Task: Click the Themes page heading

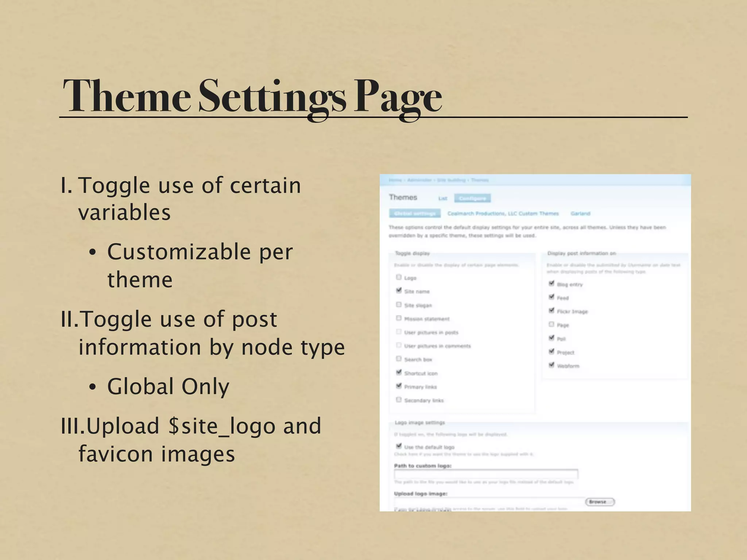Action: [x=403, y=197]
